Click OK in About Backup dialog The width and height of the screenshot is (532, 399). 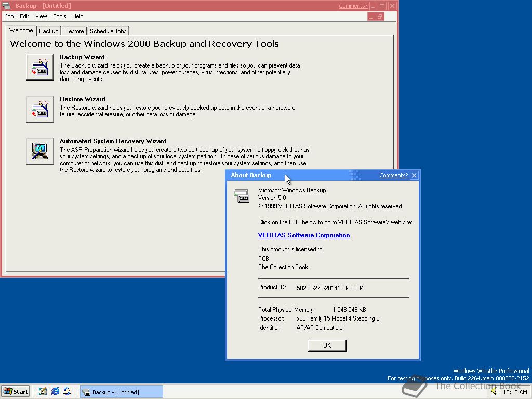click(x=327, y=345)
